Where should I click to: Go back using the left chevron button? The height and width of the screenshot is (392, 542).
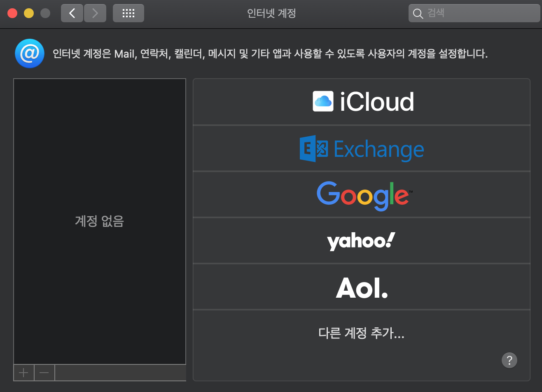click(x=72, y=13)
